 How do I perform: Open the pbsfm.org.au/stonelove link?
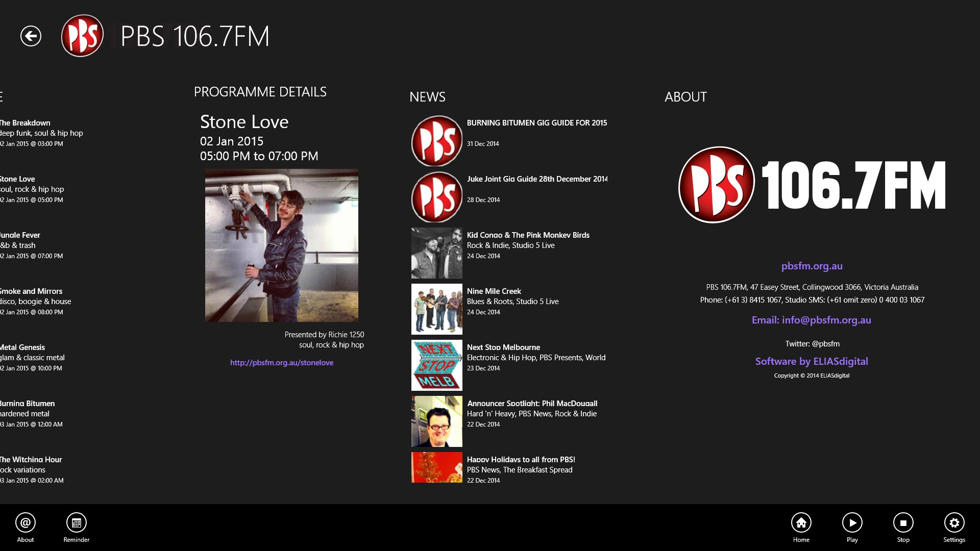tap(282, 363)
